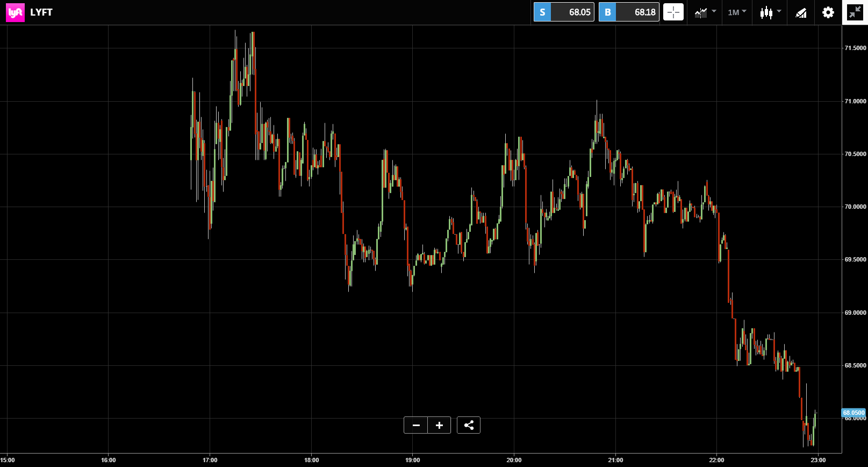Exit full screen with collapse icon
The height and width of the screenshot is (467, 868).
[855, 12]
